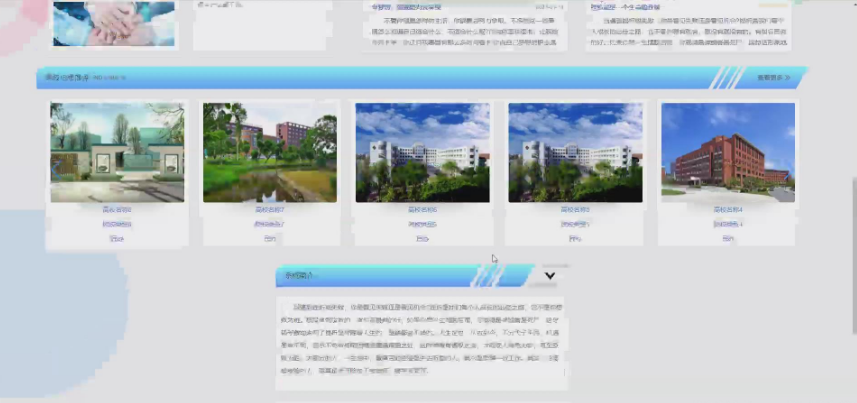Image resolution: width=857 pixels, height=403 pixels.
Task: Open the 高校名称7 link
Action: click(270, 209)
